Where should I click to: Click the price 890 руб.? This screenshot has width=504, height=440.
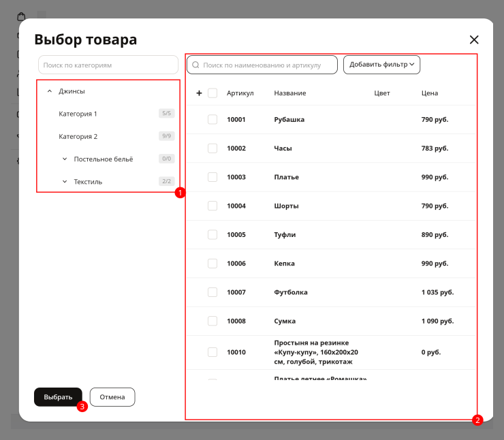pos(435,234)
